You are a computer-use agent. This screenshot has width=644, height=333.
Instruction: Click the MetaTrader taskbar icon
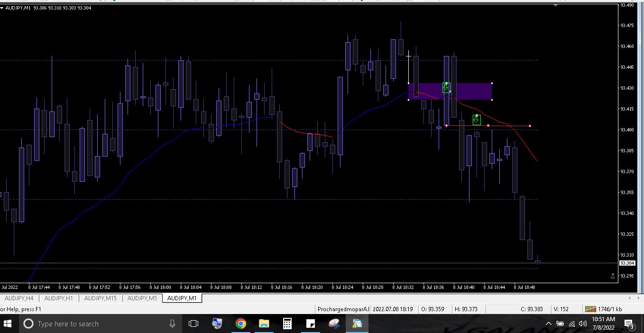click(357, 324)
